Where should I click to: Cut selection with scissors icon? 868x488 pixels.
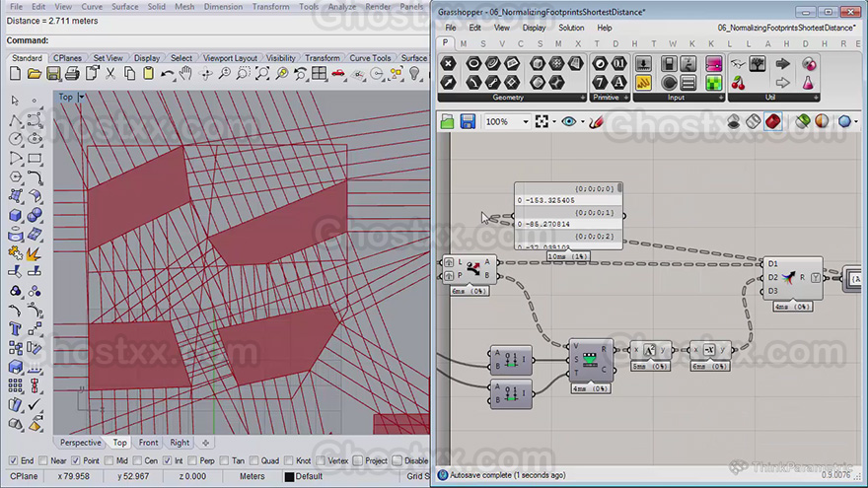(x=110, y=74)
